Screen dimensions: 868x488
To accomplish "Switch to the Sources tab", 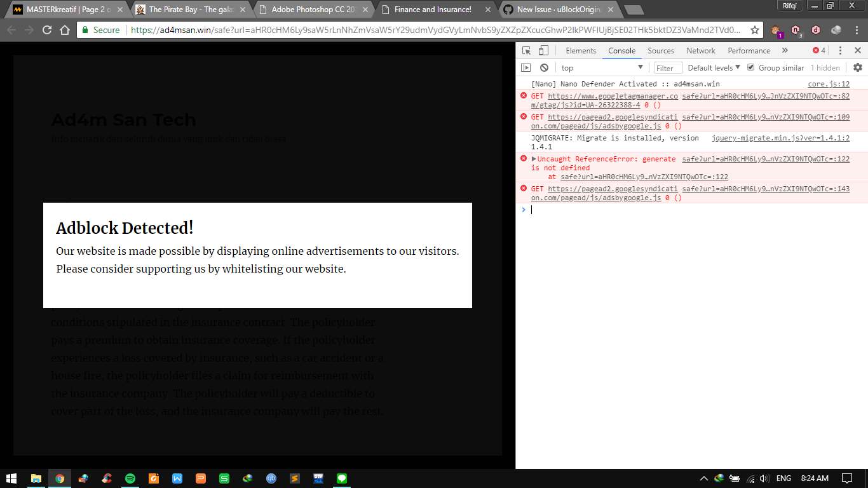I will pyautogui.click(x=661, y=51).
